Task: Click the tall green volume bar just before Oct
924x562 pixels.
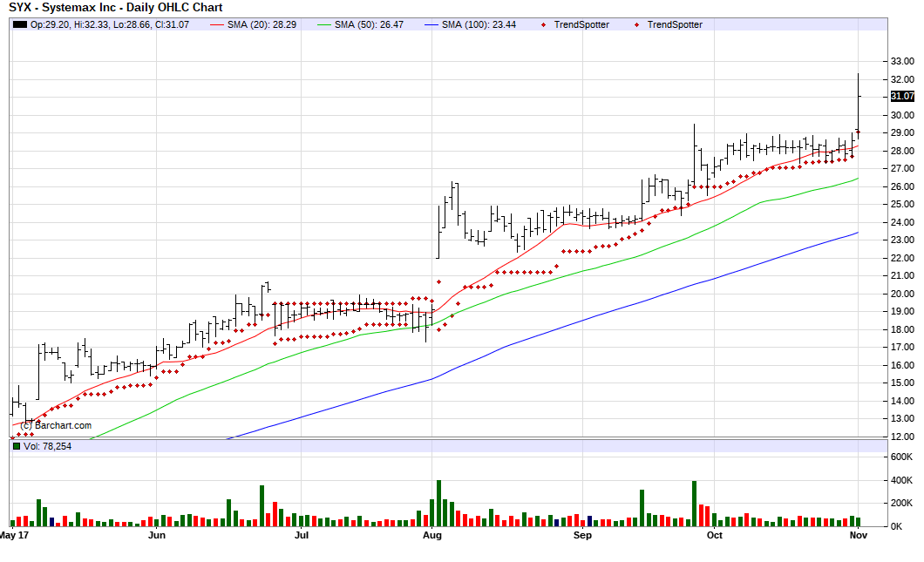Action: (x=694, y=504)
